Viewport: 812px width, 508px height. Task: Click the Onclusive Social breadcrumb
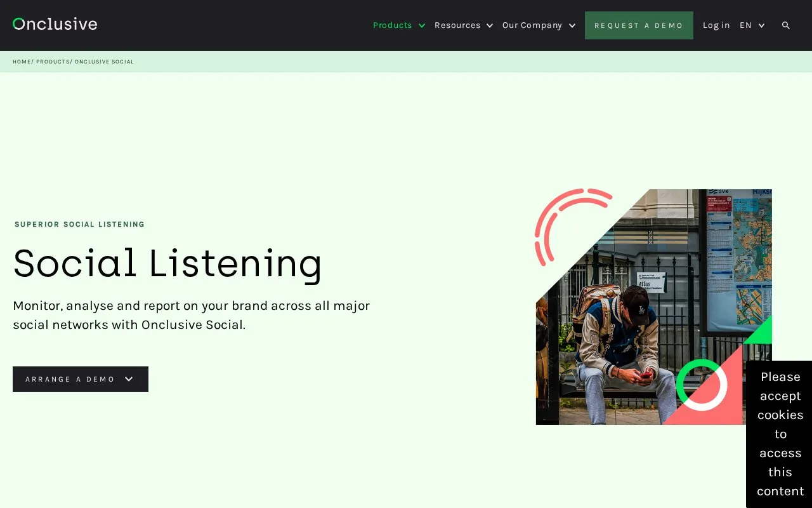[x=104, y=62]
